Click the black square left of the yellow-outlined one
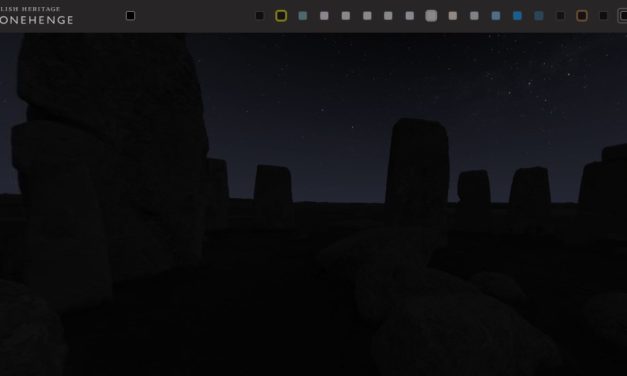The image size is (627, 376). tap(260, 16)
